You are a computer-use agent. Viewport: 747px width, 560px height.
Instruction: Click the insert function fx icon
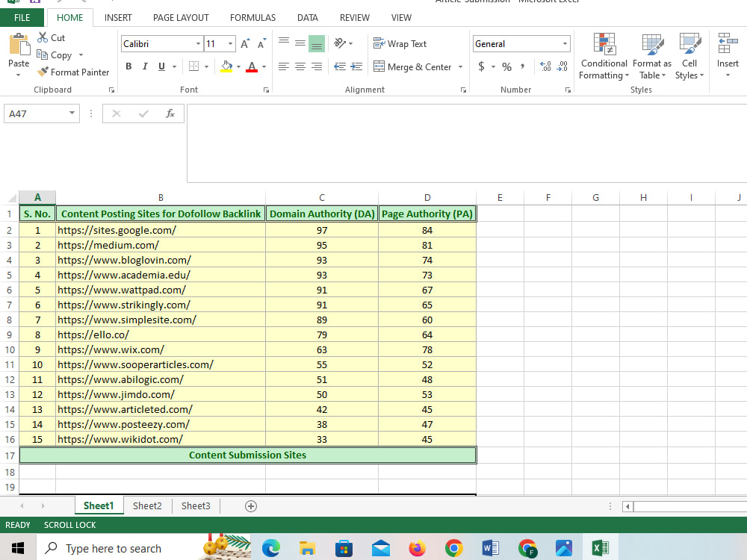tap(170, 113)
